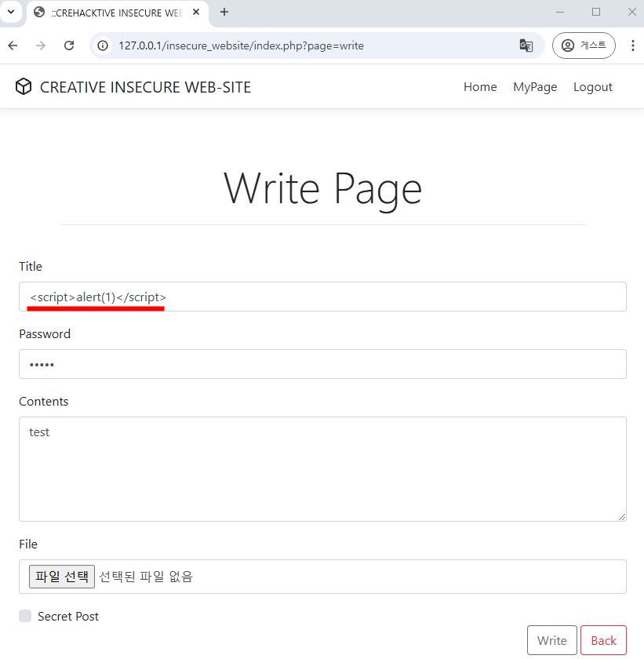Open the guest profile button

pos(584,46)
